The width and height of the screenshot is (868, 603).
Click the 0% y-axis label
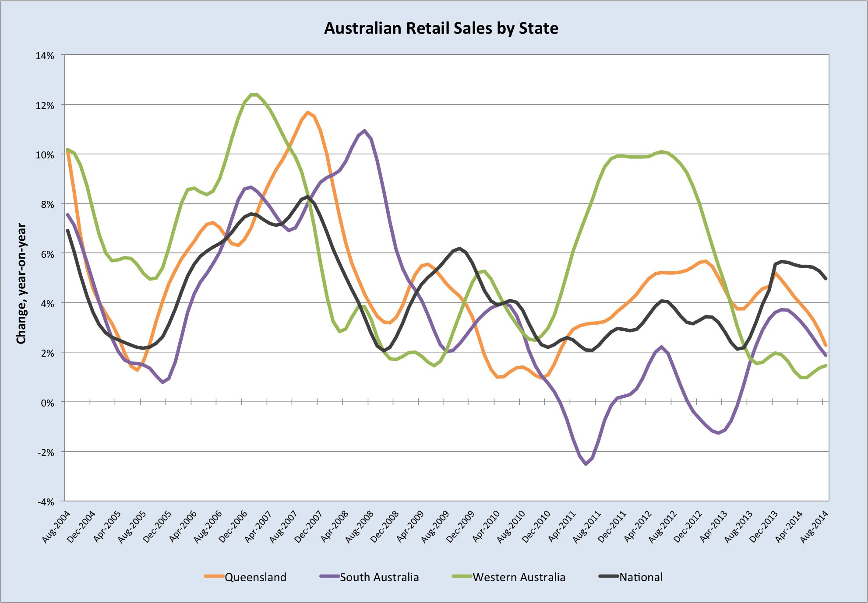click(47, 403)
